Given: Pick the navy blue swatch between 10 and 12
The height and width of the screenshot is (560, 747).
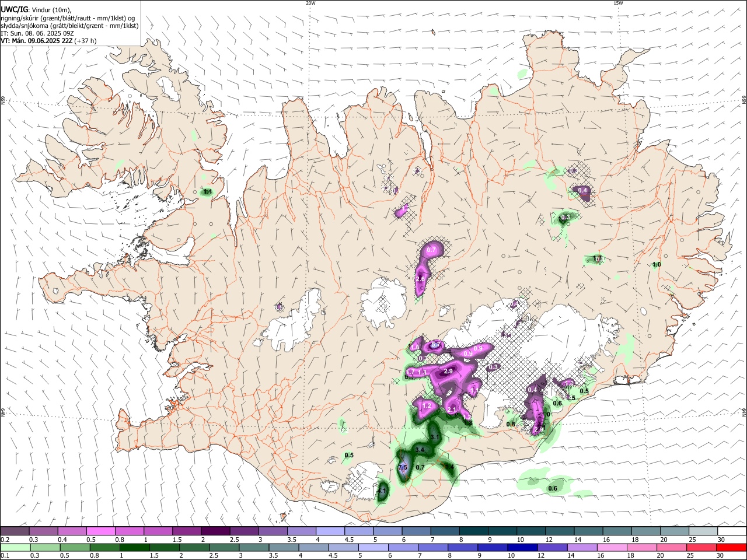Looking at the screenshot, I should click(522, 547).
